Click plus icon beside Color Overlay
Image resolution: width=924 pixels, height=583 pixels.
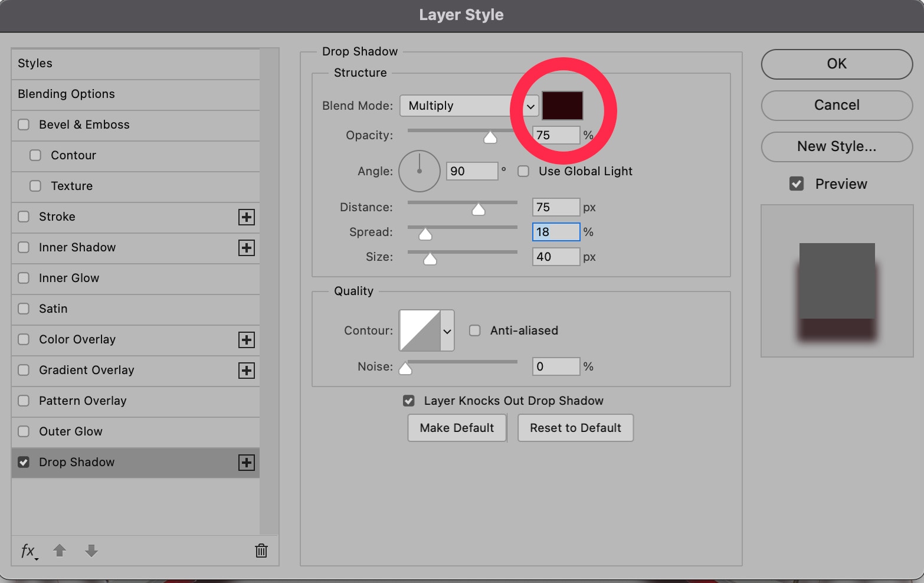tap(247, 340)
